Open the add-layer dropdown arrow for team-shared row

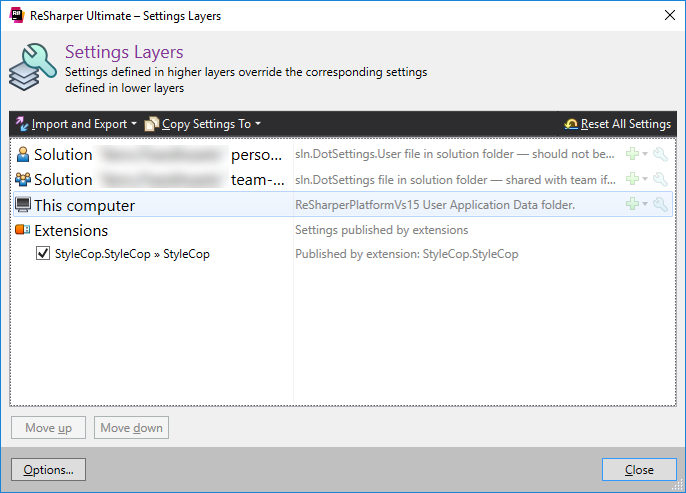(645, 179)
